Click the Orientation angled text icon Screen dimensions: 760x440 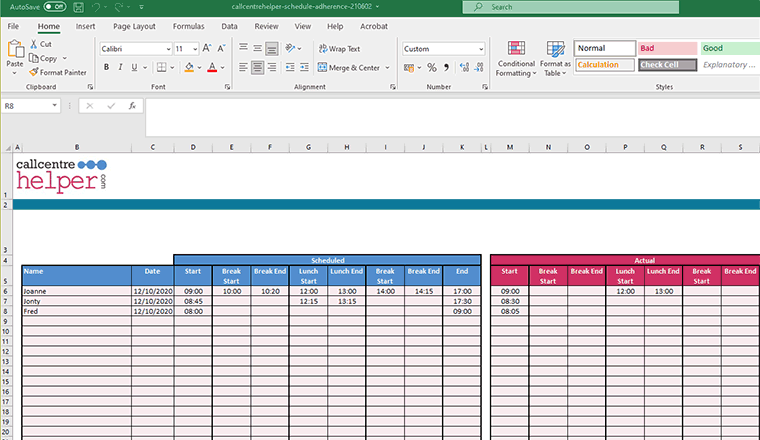point(291,48)
